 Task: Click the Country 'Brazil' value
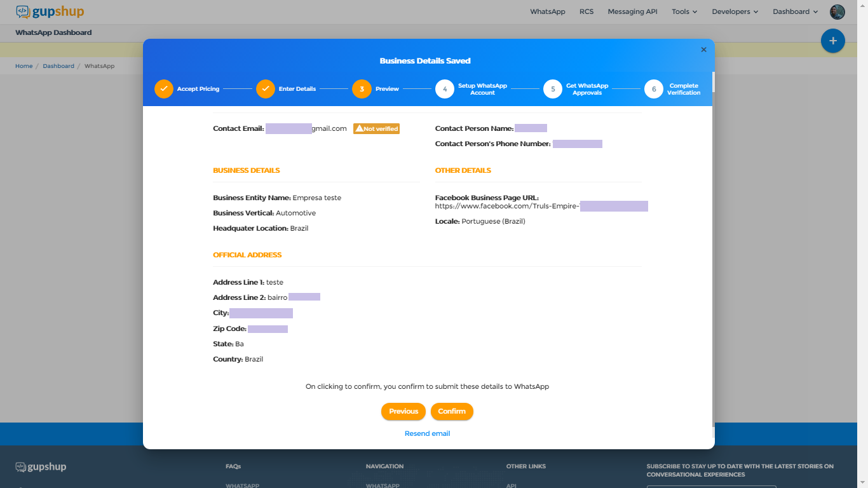[254, 359]
